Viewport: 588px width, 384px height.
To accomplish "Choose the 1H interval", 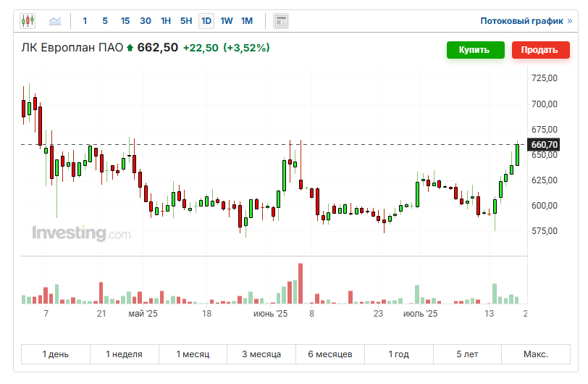I will click(166, 21).
